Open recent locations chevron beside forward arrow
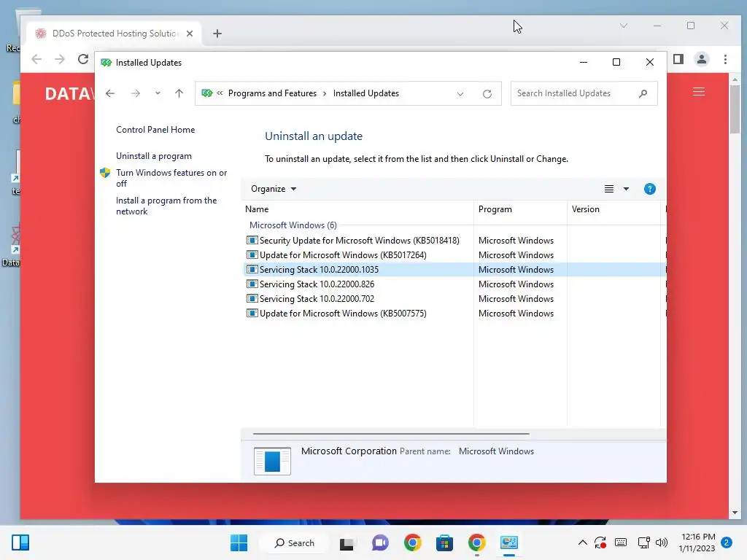The image size is (747, 560). coord(158,93)
